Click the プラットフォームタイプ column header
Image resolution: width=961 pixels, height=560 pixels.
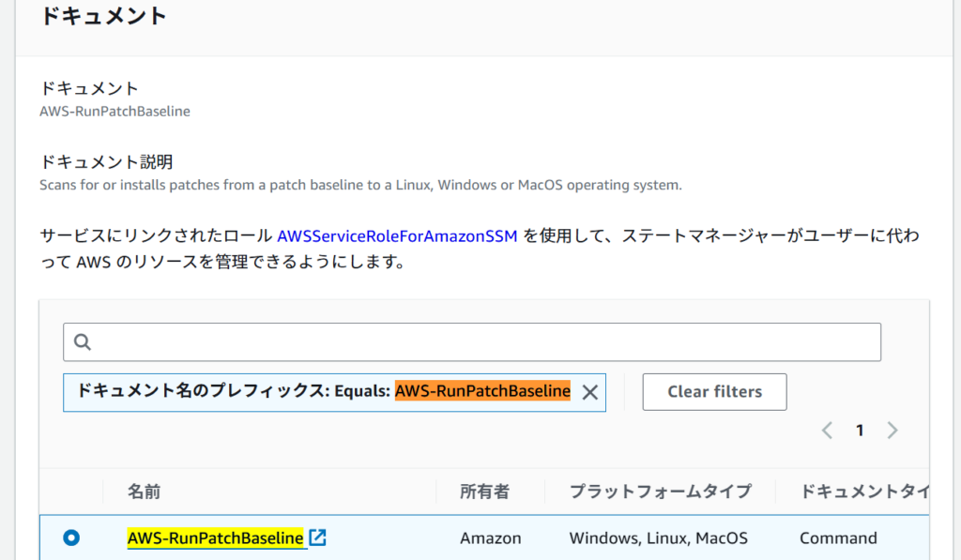click(660, 492)
